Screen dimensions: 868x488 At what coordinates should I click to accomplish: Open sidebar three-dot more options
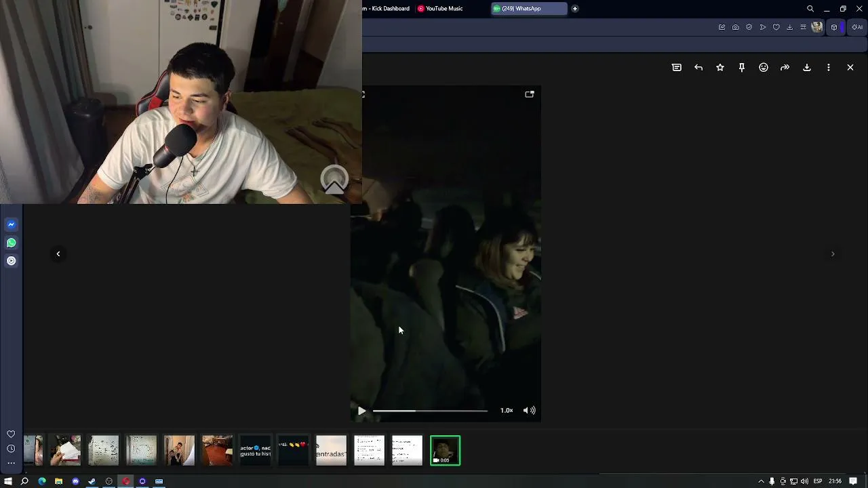[11, 463]
